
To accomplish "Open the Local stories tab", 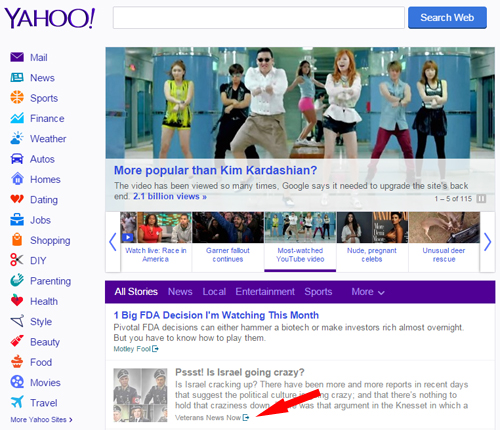I will [x=214, y=292].
